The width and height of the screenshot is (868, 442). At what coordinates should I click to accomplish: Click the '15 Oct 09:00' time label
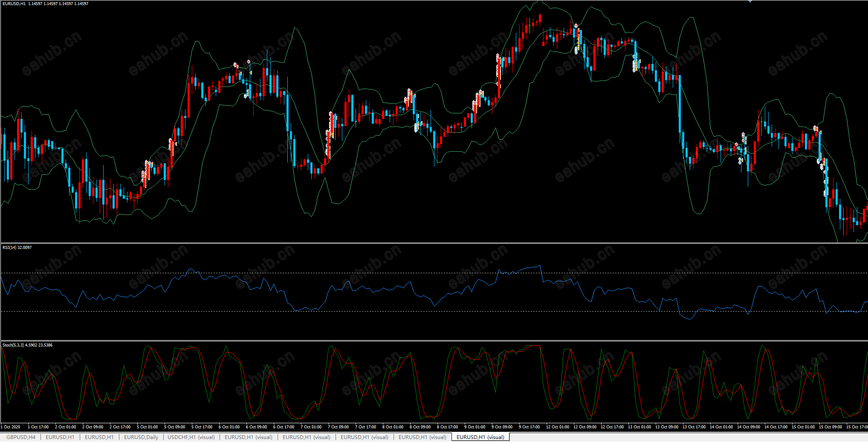coord(830,427)
